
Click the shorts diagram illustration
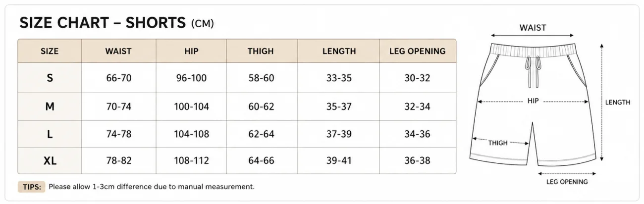point(533,103)
